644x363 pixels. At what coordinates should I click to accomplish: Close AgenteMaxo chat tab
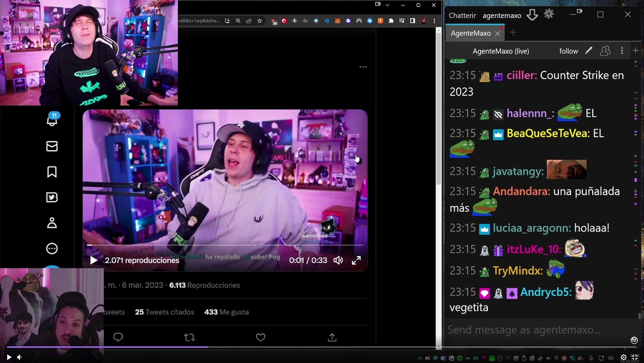497,33
